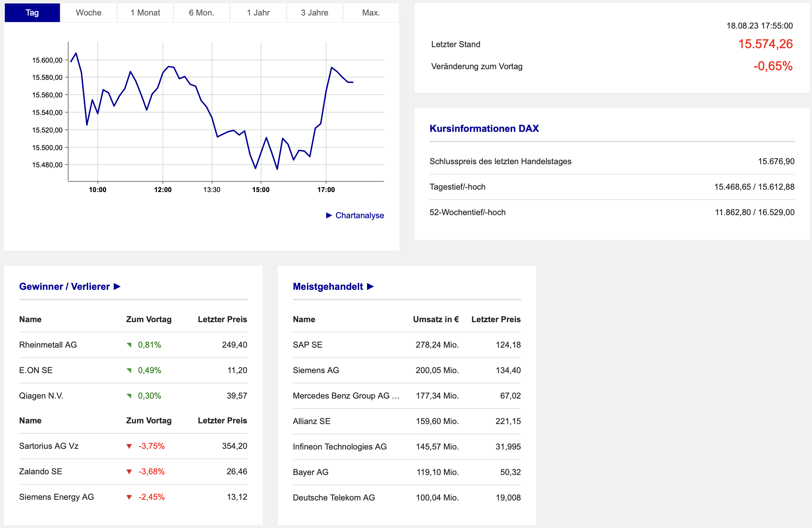Click the arrow icon beside Meistgehandelt
Screen dimensions: 812x528
pyautogui.click(x=371, y=286)
